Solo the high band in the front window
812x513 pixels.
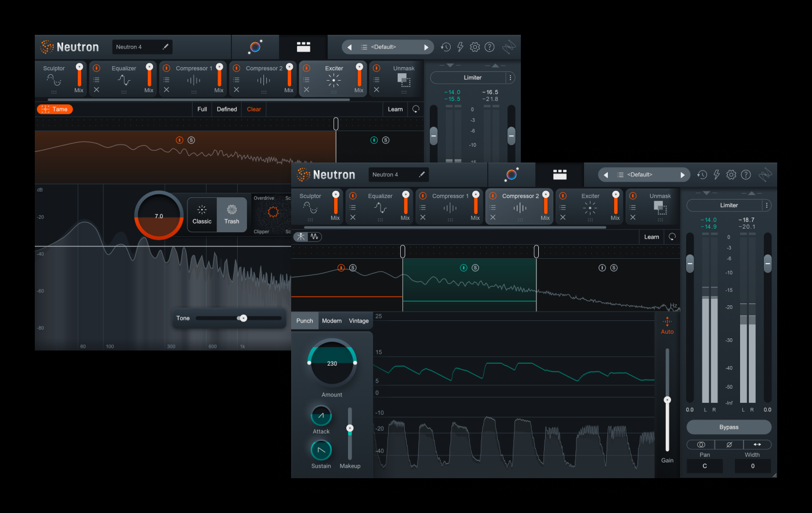(x=614, y=268)
